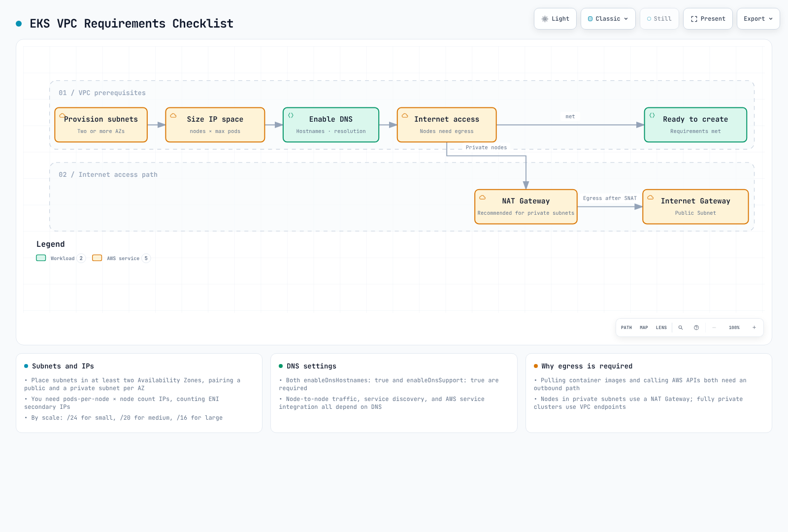Open the Export dropdown menu

tap(758, 19)
